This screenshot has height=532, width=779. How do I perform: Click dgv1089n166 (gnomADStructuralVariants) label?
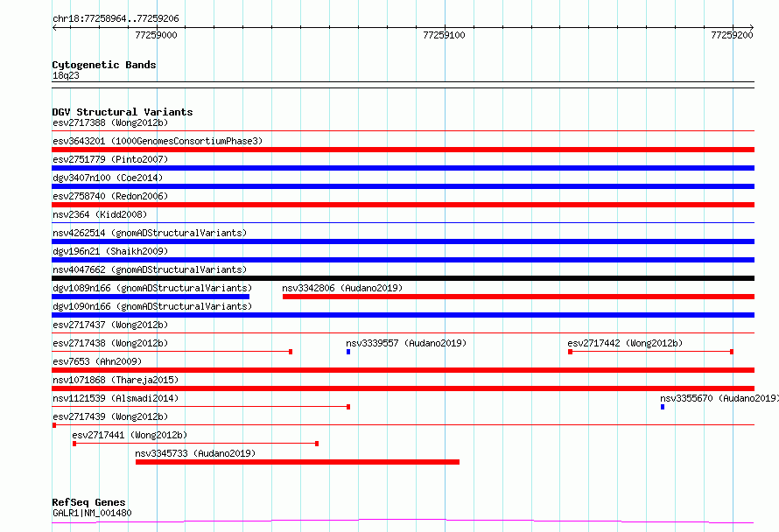click(x=152, y=288)
